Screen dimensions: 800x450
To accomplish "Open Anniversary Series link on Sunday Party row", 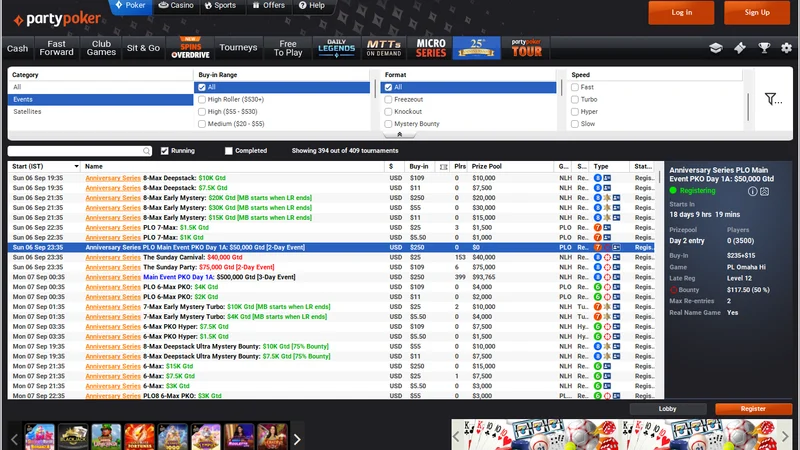I will point(113,267).
